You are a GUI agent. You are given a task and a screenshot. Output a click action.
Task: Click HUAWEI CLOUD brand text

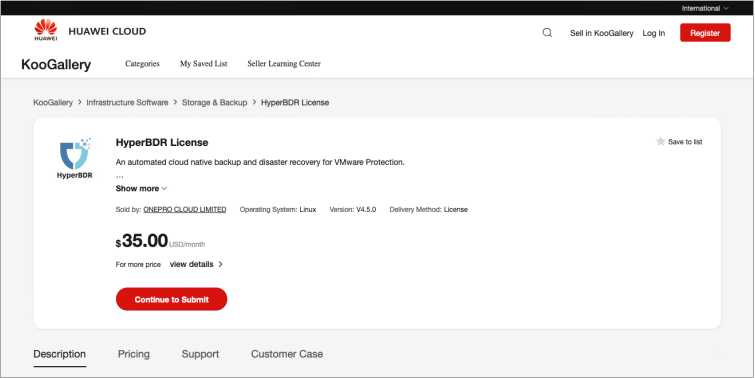pyautogui.click(x=107, y=31)
